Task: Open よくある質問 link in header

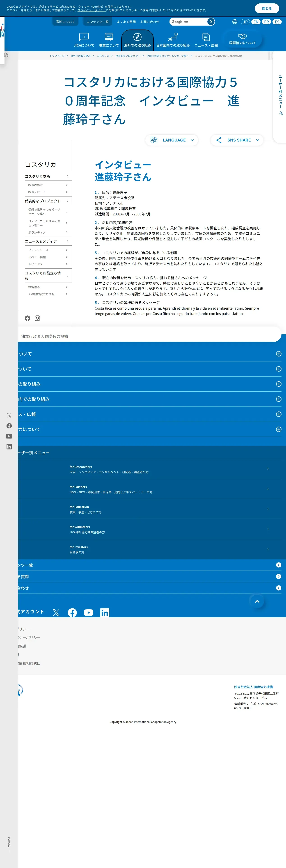Action: tap(126, 22)
